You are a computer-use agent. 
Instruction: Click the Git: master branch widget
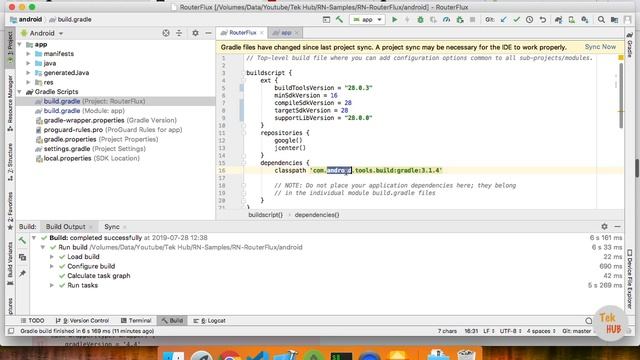(x=576, y=331)
